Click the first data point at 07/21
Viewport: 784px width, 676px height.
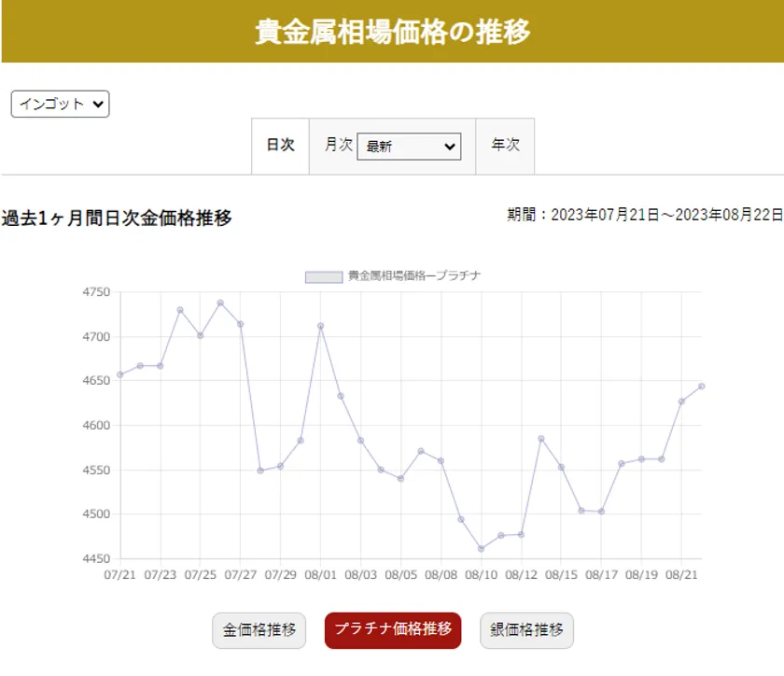(x=120, y=374)
